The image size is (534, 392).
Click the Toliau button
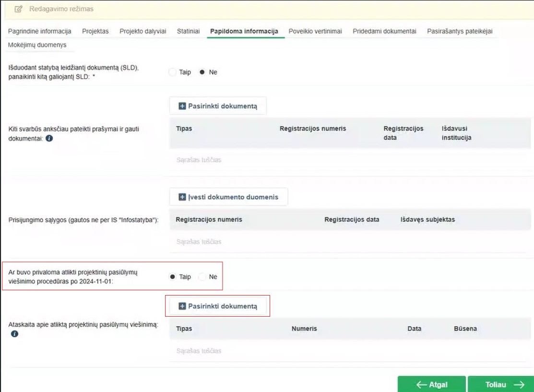(x=501, y=384)
